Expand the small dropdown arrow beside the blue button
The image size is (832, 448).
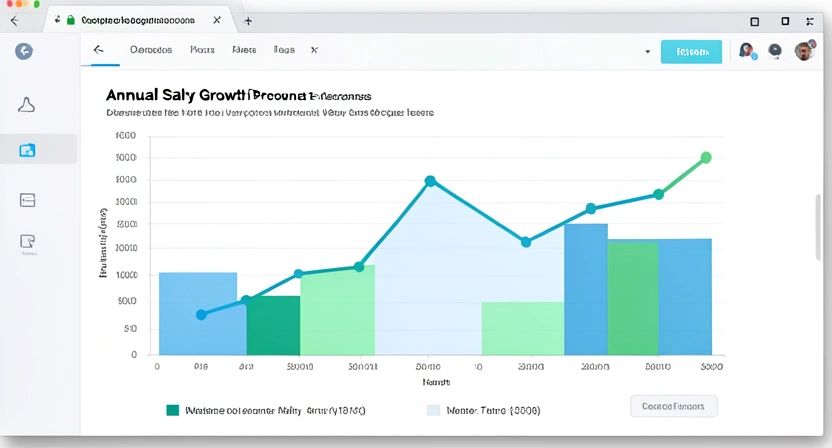[648, 51]
